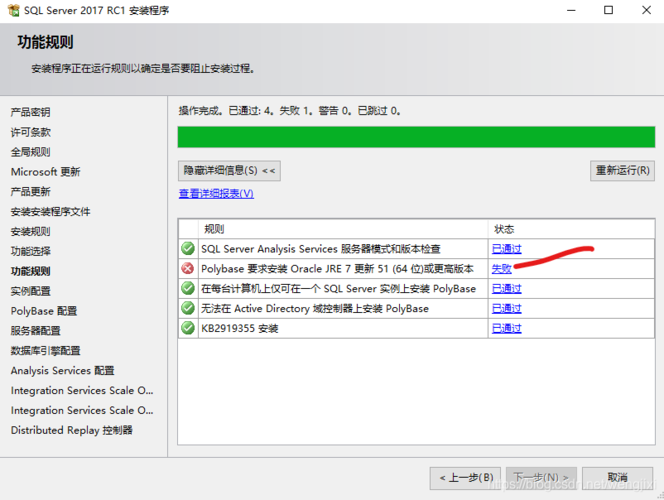Re-run rules with 重新运行(R) button
664x500 pixels.
tap(622, 171)
